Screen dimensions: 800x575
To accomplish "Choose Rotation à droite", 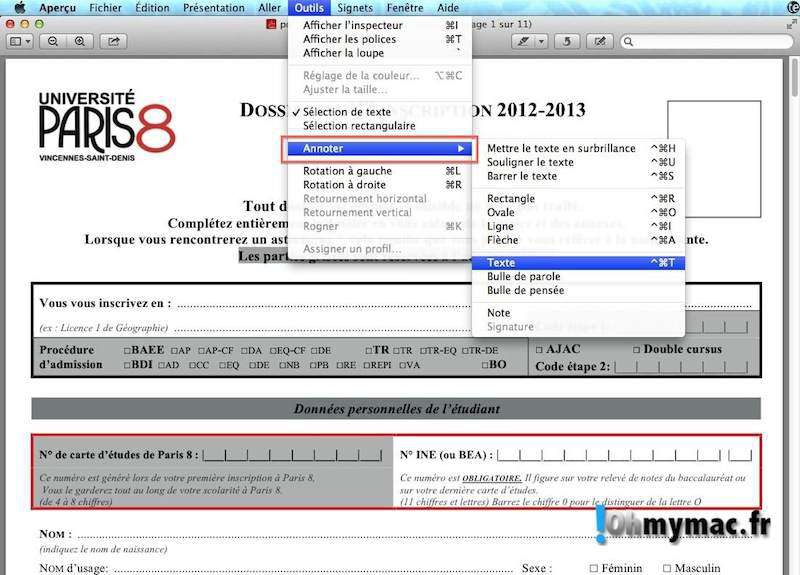I will 380,185.
